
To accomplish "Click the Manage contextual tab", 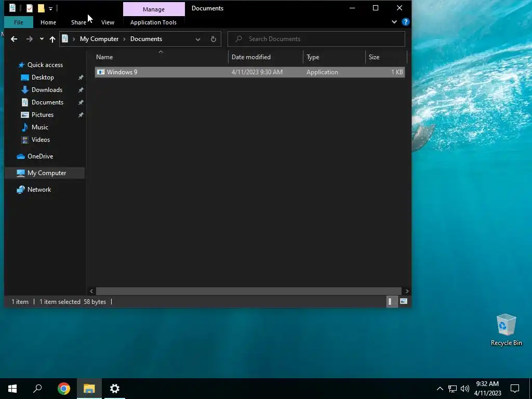I will click(x=154, y=9).
